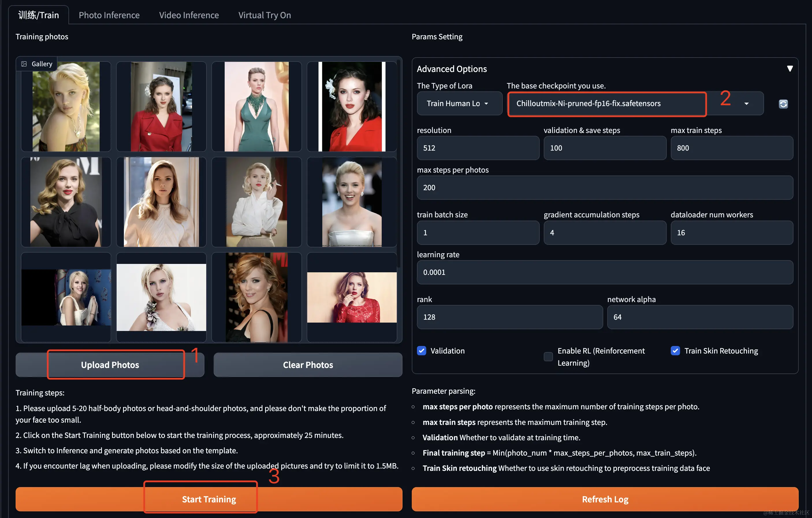This screenshot has height=518, width=812.
Task: Open the base checkpoint dropdown arrow
Action: coord(746,103)
